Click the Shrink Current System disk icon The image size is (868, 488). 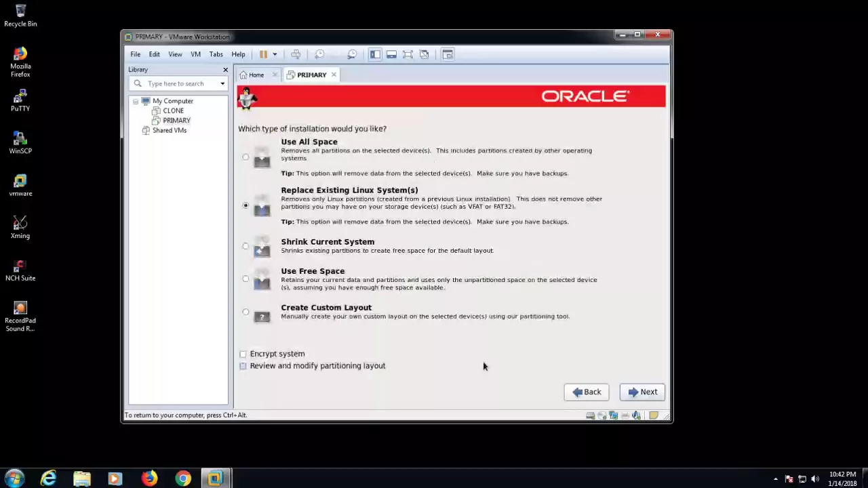pyautogui.click(x=262, y=248)
